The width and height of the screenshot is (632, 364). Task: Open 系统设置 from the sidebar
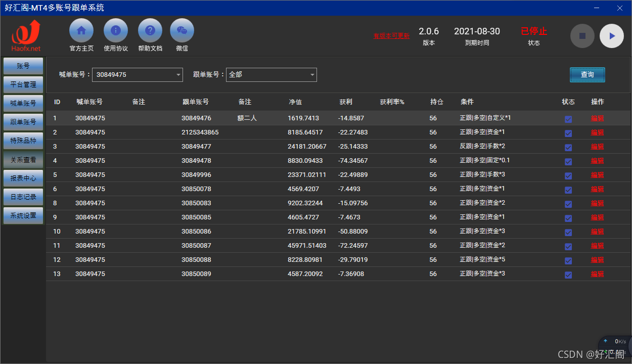[23, 216]
